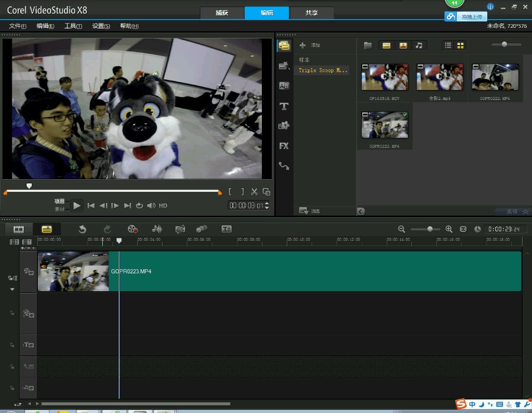532x413 pixels.
Task: Open the Transitions (AB) library panel
Action: pyautogui.click(x=284, y=86)
